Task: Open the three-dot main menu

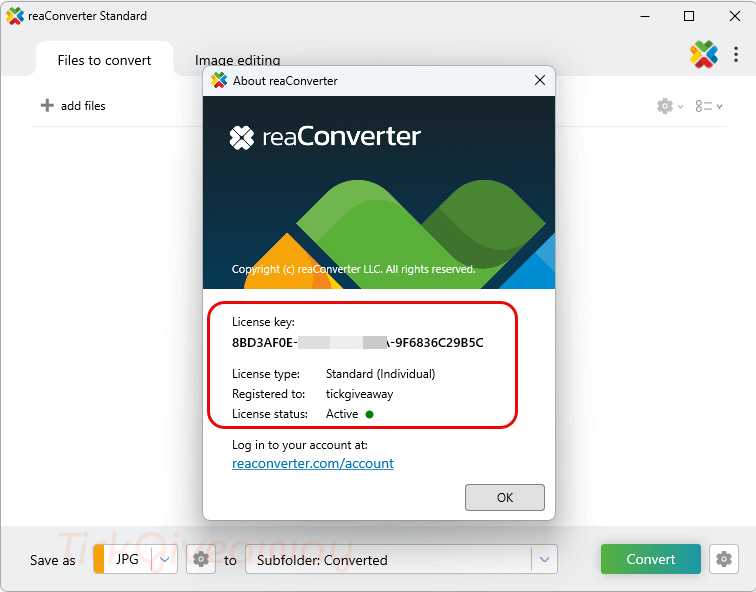Action: pos(736,54)
